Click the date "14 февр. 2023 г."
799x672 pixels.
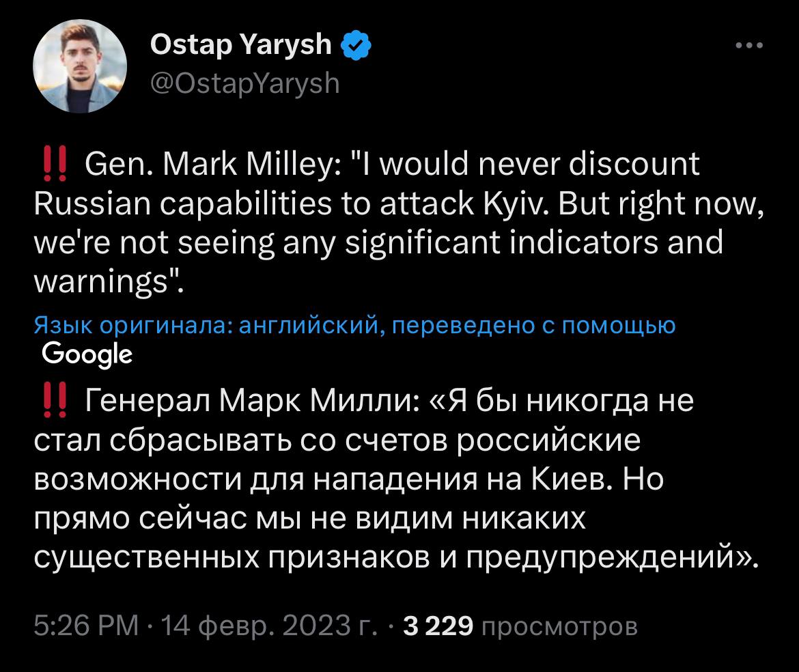click(267, 627)
